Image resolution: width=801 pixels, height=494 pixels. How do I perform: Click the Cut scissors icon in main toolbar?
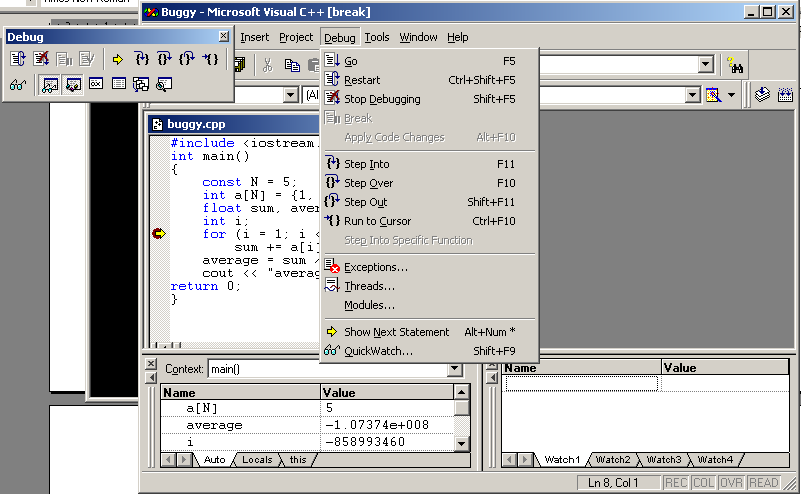point(268,65)
